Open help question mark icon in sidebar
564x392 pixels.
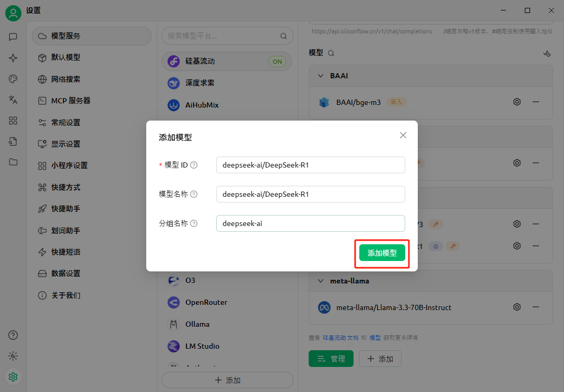(x=13, y=335)
